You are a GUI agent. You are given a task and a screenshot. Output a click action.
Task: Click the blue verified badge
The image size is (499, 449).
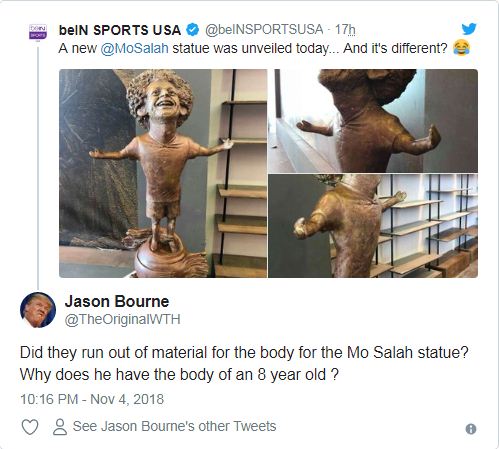tap(192, 30)
